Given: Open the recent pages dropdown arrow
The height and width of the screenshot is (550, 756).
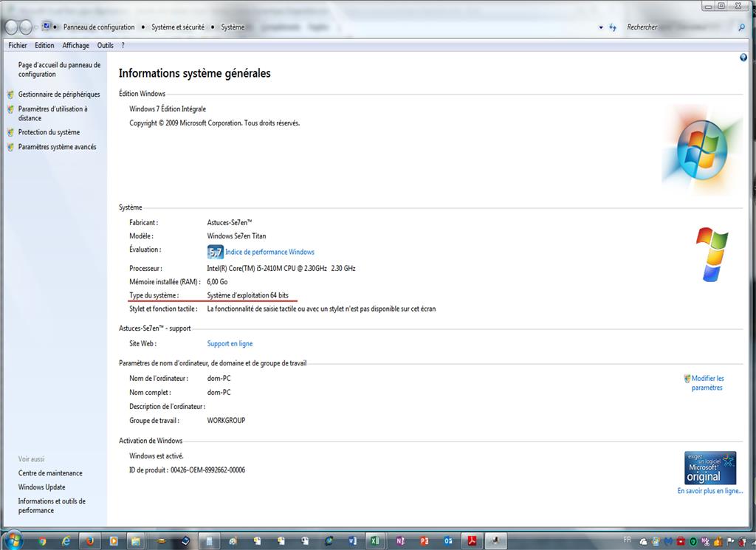Looking at the screenshot, I should 36,27.
